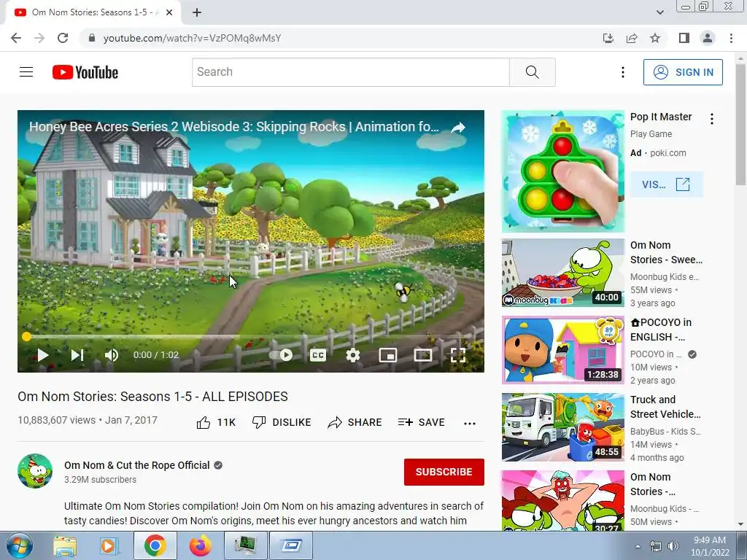This screenshot has height=560, width=747.
Task: Open more actions ellipsis below video
Action: tap(470, 424)
